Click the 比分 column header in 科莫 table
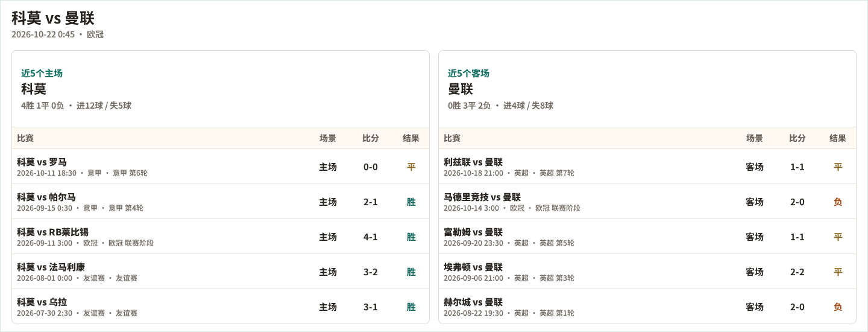 point(371,138)
